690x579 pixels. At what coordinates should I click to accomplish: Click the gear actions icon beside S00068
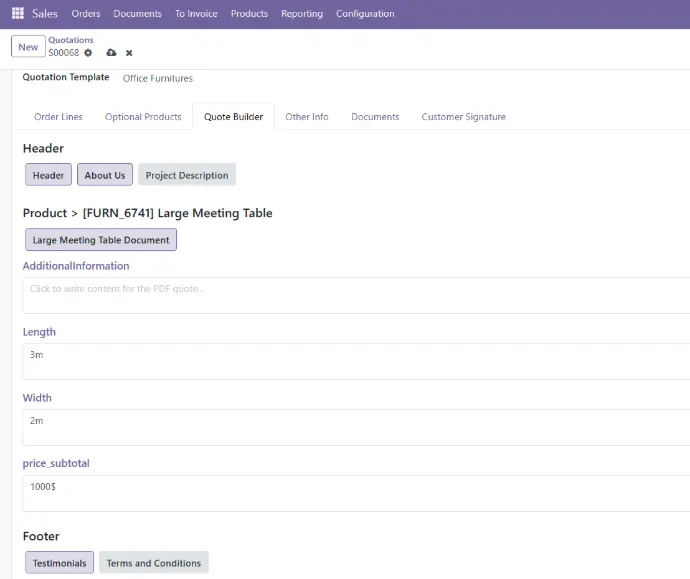[88, 53]
